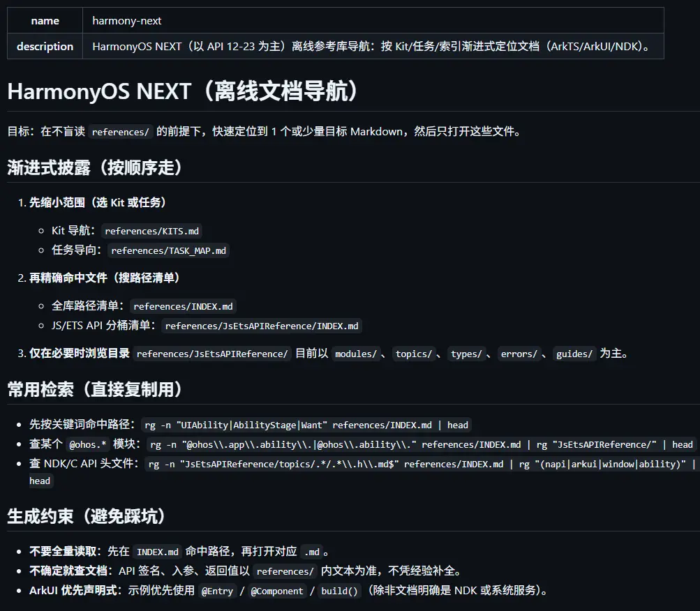The width and height of the screenshot is (700, 611).
Task: Click the 'modules/' code tag
Action: tap(356, 354)
